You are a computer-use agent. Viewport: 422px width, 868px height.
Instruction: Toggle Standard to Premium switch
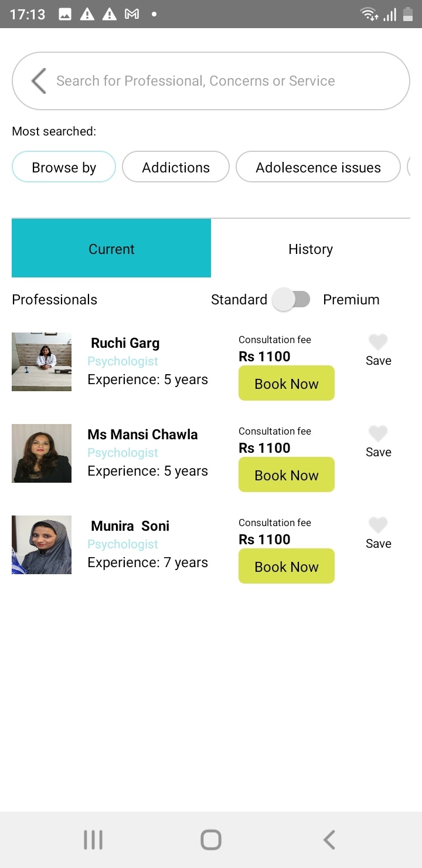292,300
